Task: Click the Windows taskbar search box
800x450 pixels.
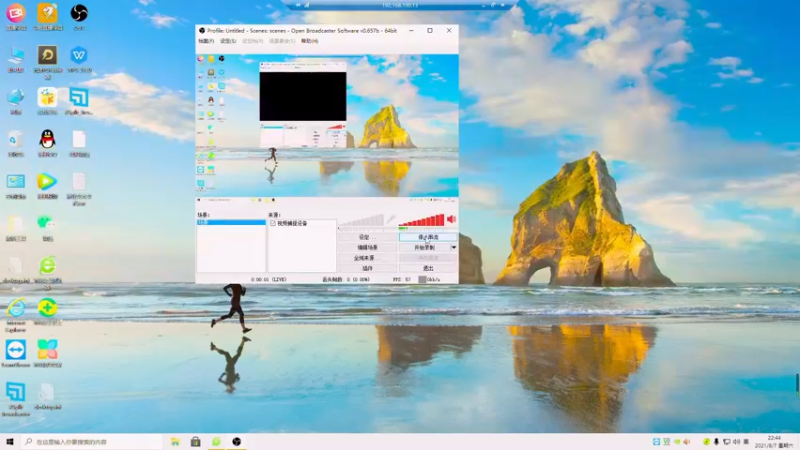Action: point(92,441)
